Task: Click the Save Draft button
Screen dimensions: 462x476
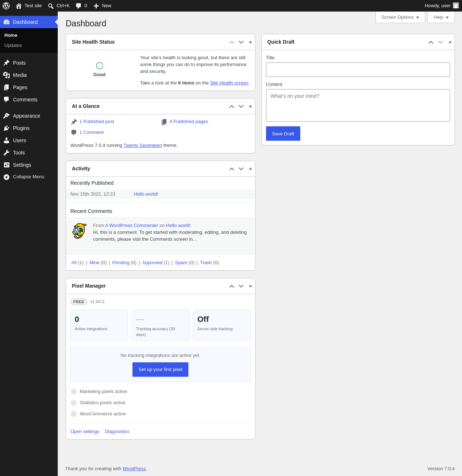Action: pyautogui.click(x=283, y=134)
